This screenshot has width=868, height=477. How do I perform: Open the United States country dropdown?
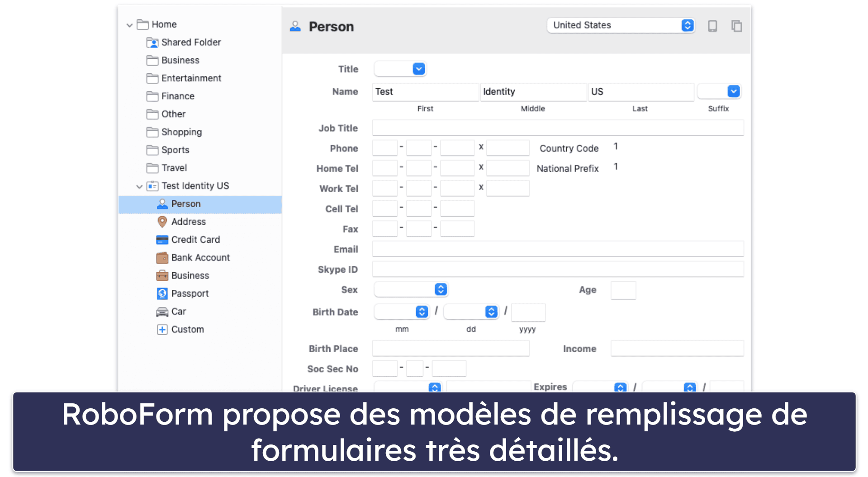621,25
